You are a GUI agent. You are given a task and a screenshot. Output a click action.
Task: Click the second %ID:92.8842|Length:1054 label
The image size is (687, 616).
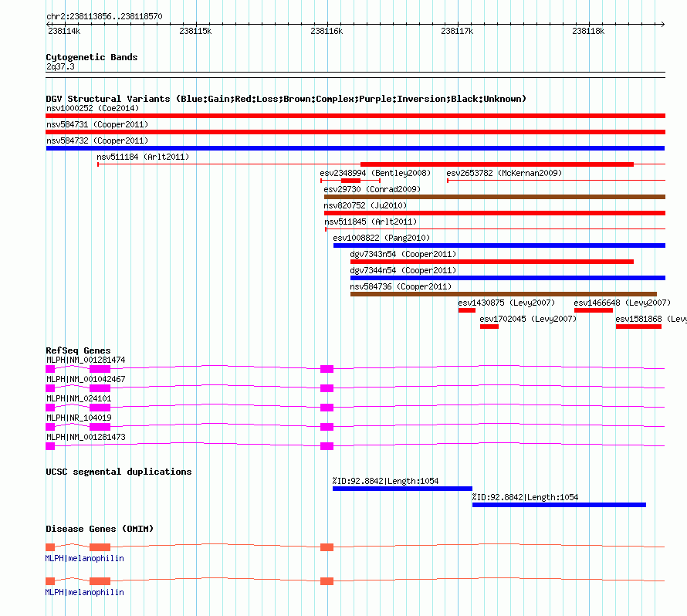coord(526,497)
